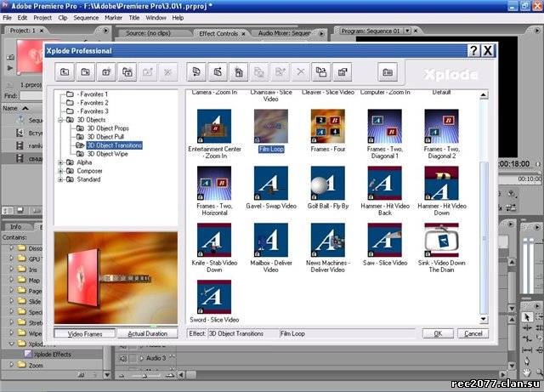The height and width of the screenshot is (392, 544).
Task: Click the timeline zoom slider handle
Action: (144, 376)
